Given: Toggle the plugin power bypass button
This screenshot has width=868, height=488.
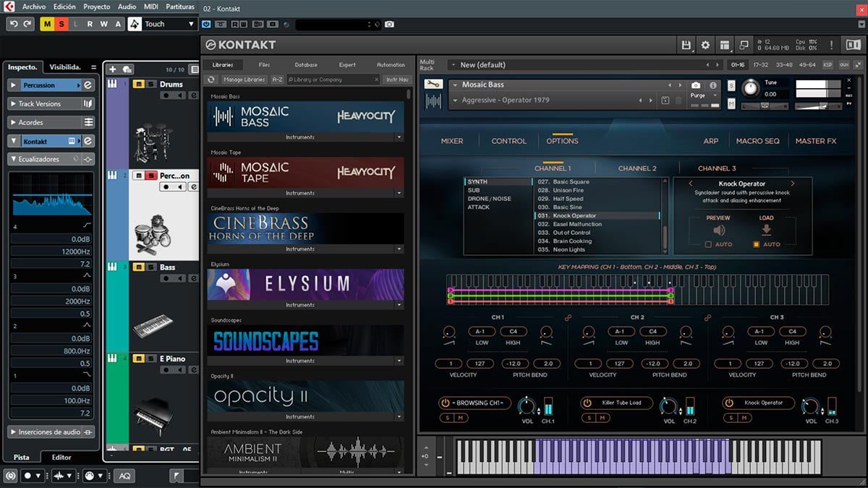Looking at the screenshot, I should point(208,25).
